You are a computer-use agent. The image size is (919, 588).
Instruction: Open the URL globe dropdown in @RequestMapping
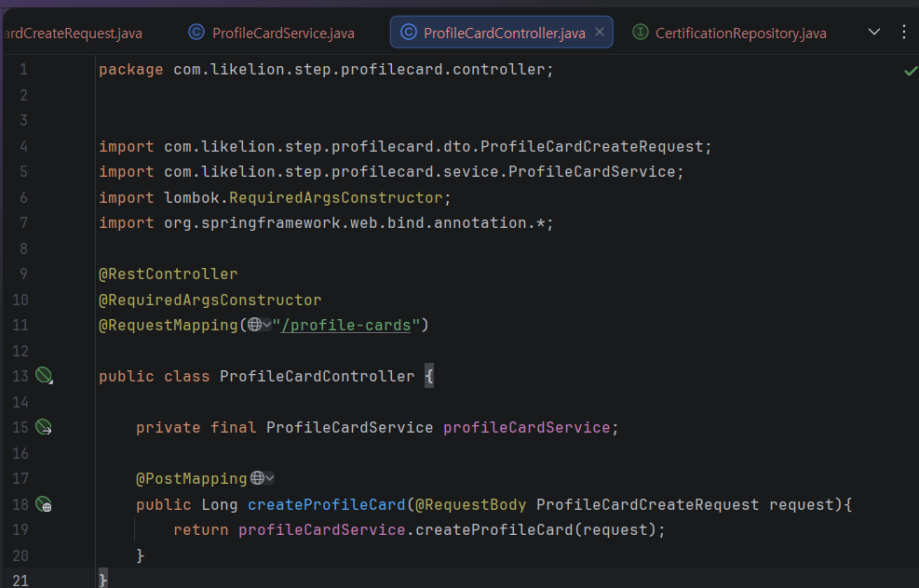[x=259, y=325]
